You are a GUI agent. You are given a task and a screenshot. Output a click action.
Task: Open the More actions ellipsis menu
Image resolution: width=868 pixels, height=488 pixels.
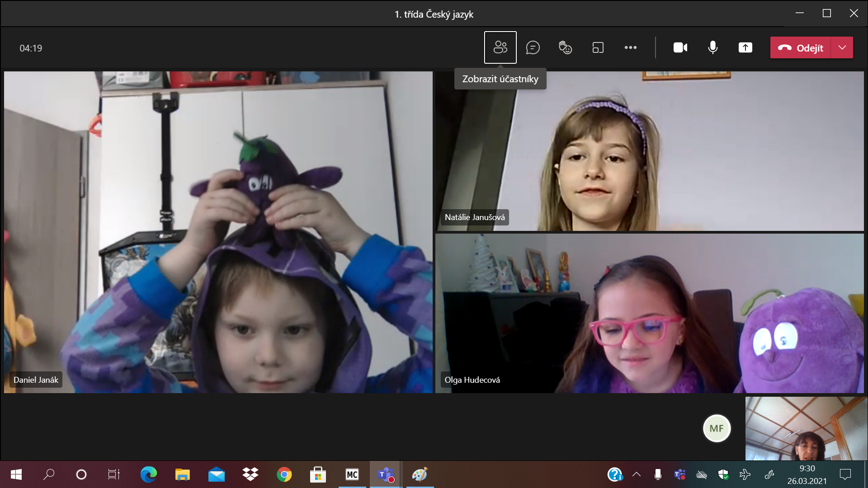tap(630, 47)
